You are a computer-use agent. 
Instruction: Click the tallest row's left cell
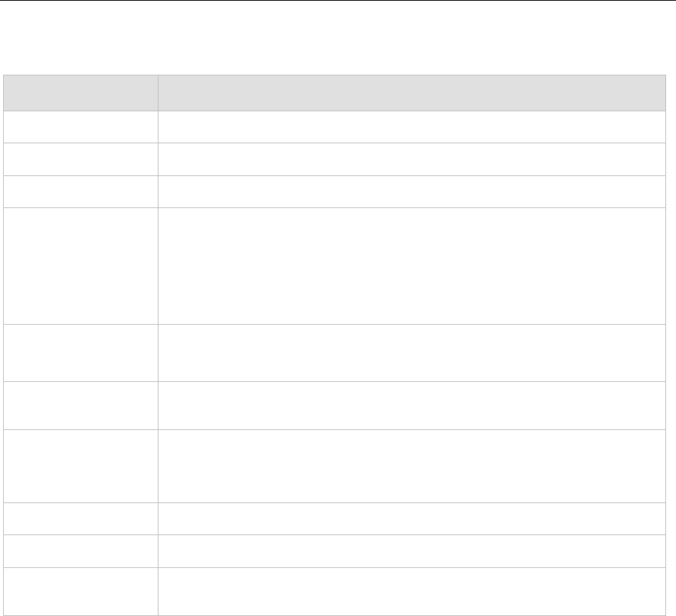pos(80,266)
